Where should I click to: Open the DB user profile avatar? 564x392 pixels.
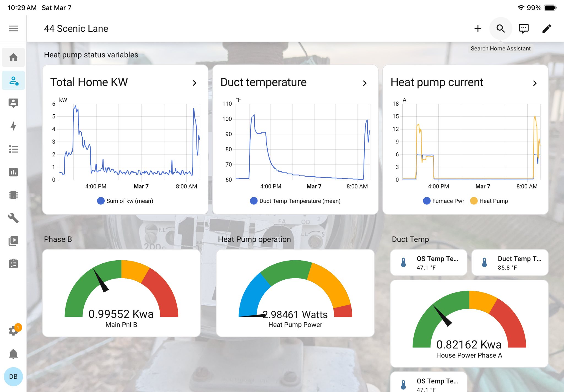click(13, 377)
